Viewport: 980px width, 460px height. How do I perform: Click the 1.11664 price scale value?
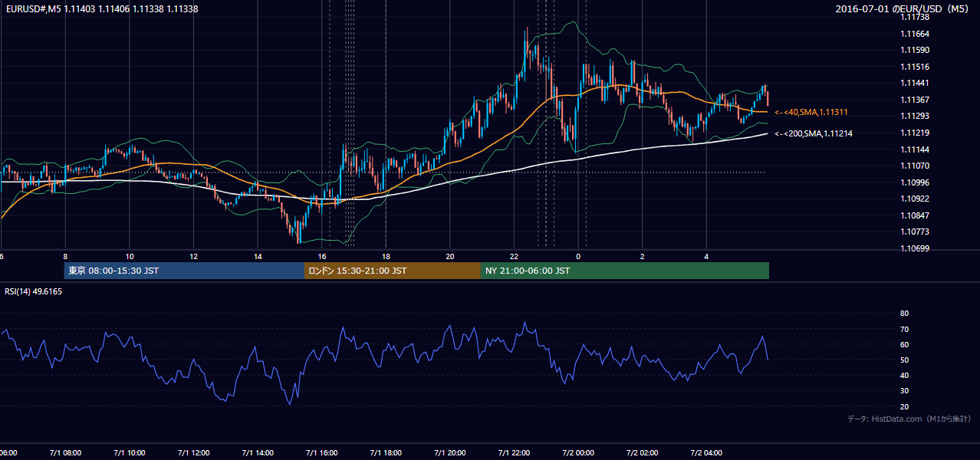click(914, 34)
